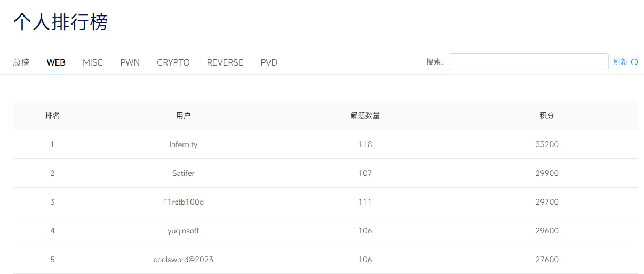This screenshot has width=644, height=274.
Task: Select user Satifer in the table
Action: tap(184, 173)
